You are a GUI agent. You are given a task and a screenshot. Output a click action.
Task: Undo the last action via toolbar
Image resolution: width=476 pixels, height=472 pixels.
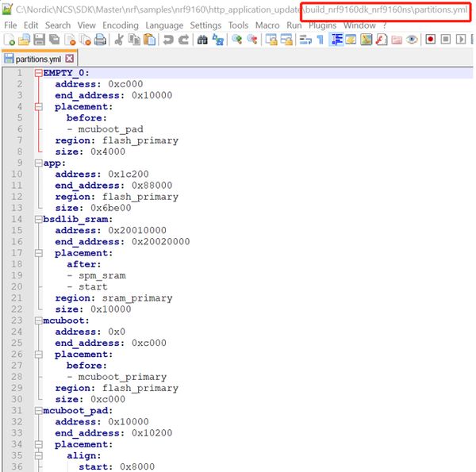pyautogui.click(x=168, y=40)
